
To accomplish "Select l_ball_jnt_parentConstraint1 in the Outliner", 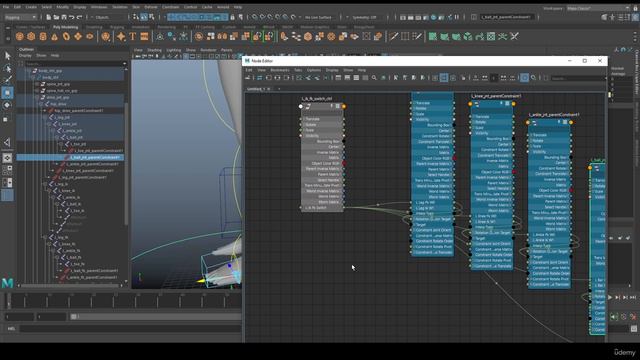I will click(95, 158).
